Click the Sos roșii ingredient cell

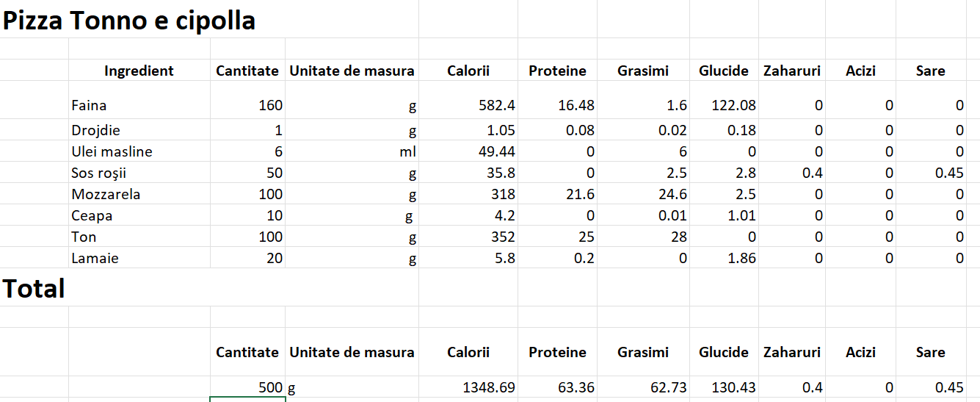(x=139, y=173)
